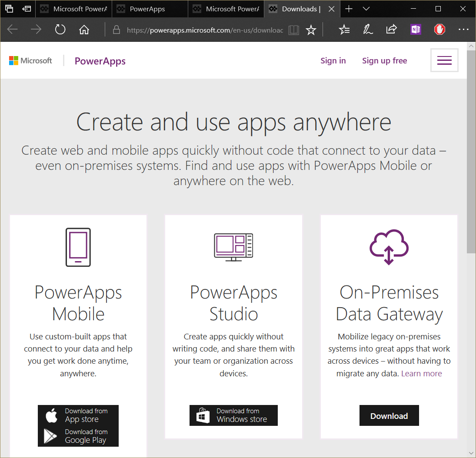Open the red Adblock extension
The width and height of the screenshot is (476, 458).
pos(439,29)
